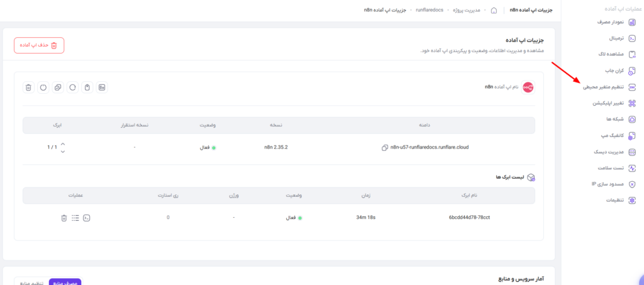Click runflaredocs breadcrumb link
Viewport: 644px width, 285px height.
point(429,10)
